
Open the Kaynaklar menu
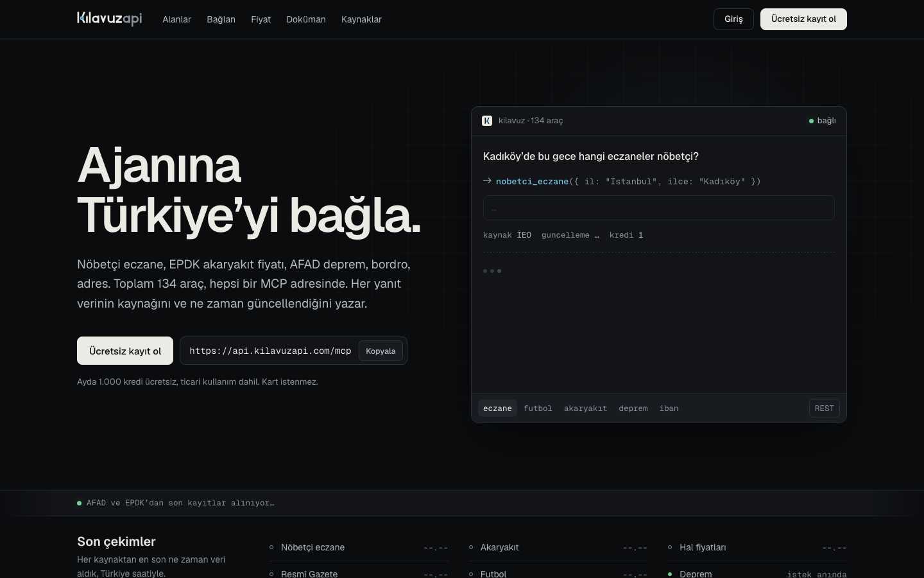[x=361, y=19]
